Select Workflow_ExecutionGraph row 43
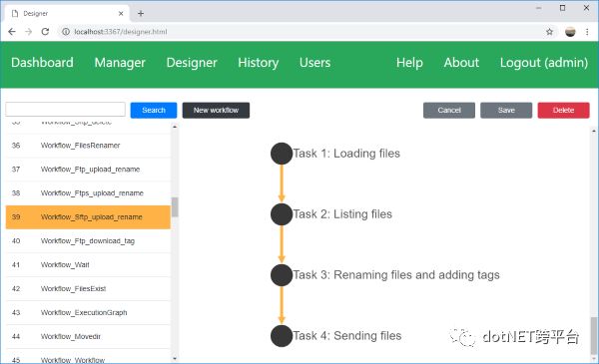 (88, 312)
